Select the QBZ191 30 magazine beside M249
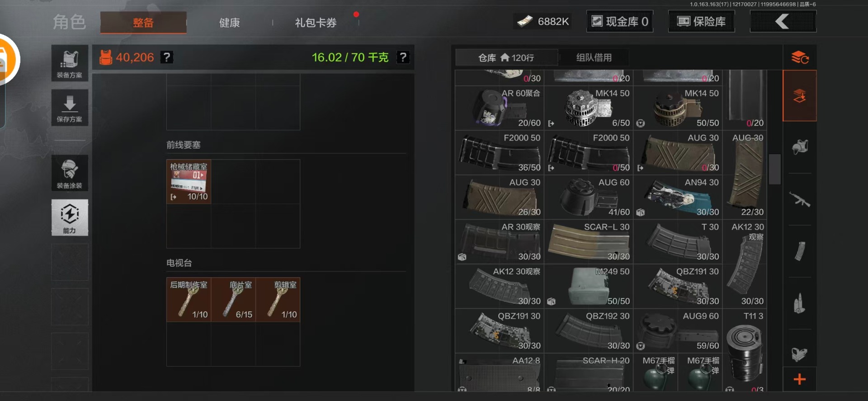This screenshot has height=401, width=868. (678, 286)
